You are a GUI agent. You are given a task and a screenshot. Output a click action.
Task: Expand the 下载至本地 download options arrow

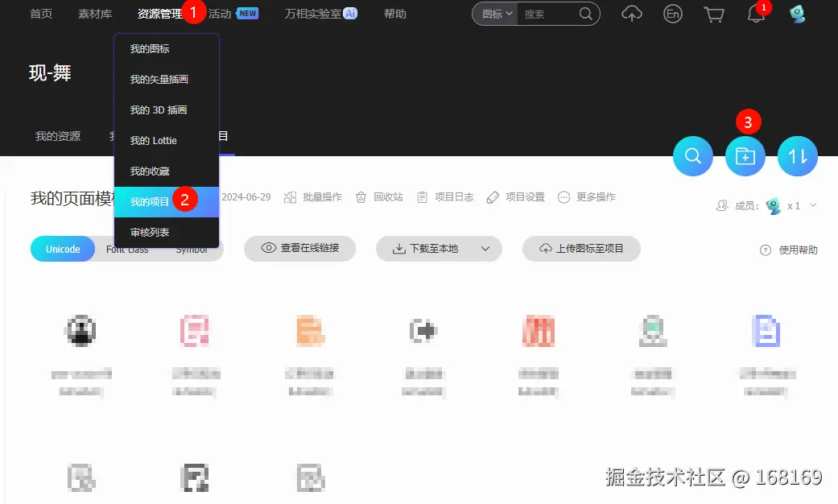pyautogui.click(x=485, y=249)
